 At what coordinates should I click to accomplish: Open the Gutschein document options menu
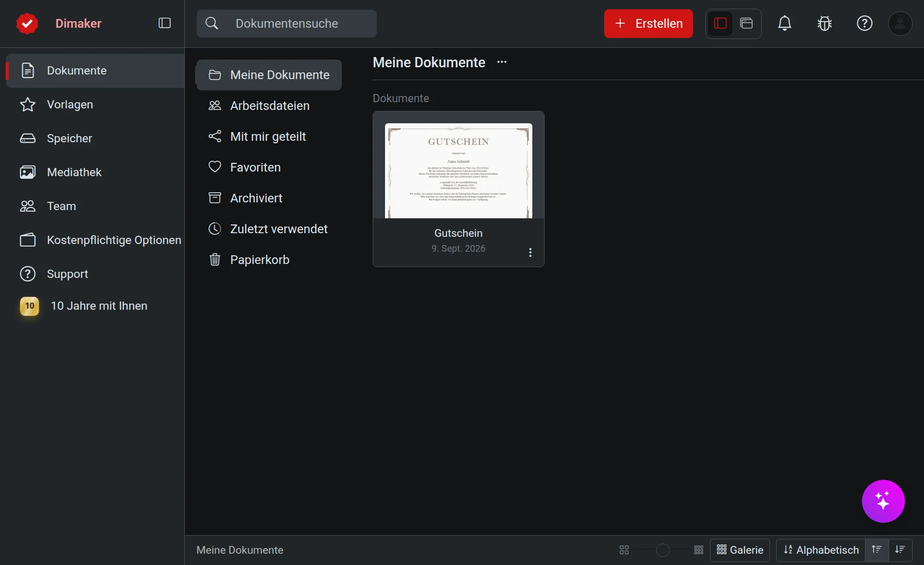click(530, 252)
